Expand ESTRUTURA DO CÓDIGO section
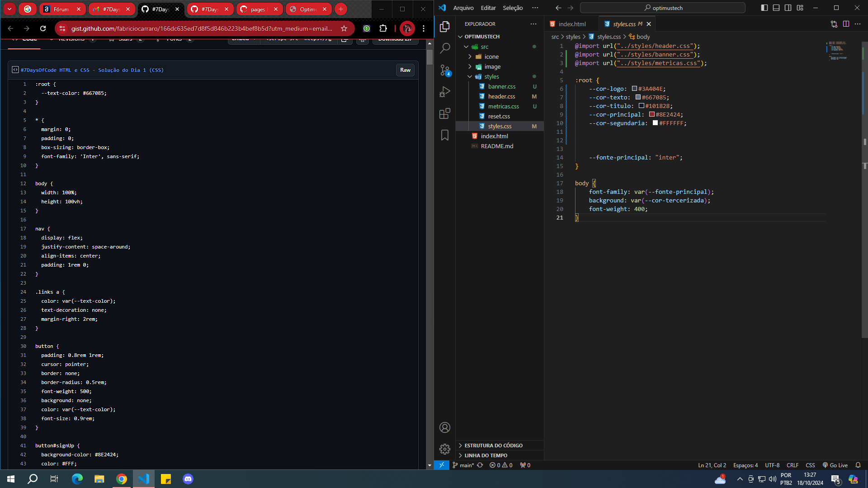 point(500,446)
